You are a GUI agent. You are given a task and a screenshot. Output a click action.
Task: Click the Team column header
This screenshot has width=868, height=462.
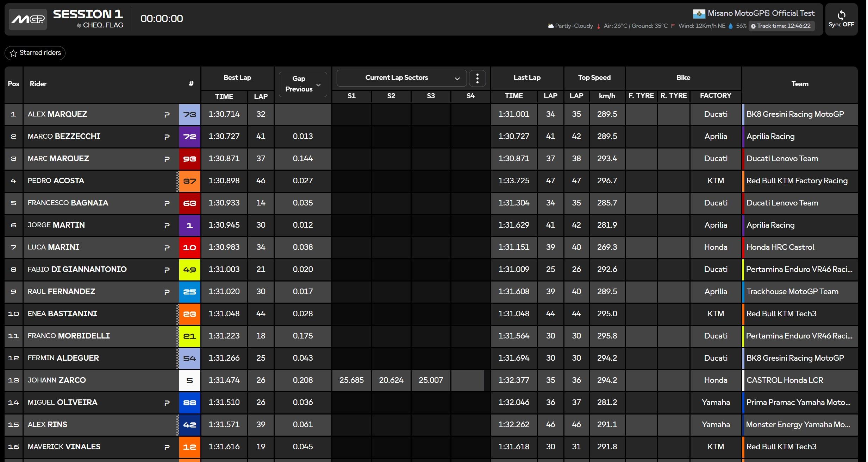point(800,84)
